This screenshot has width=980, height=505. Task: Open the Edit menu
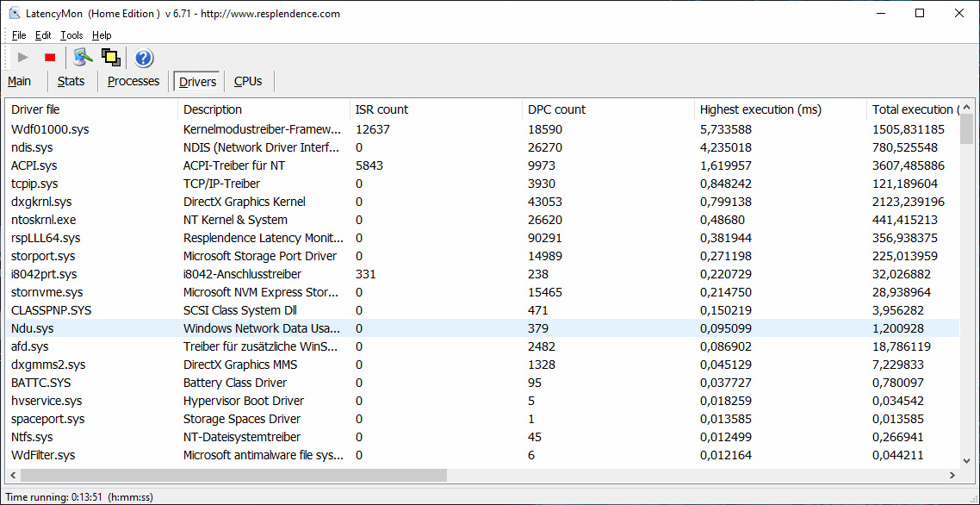click(x=43, y=35)
